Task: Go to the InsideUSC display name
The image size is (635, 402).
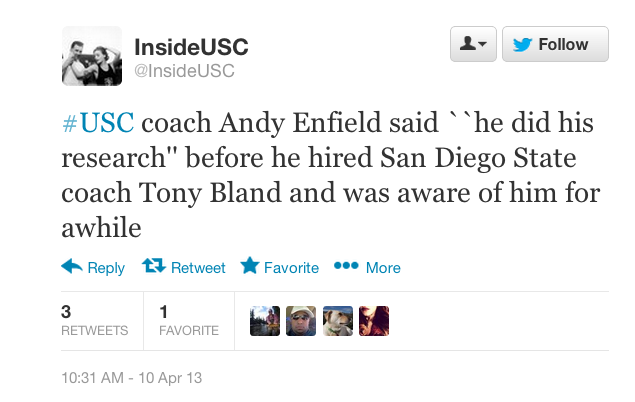Action: pos(191,47)
